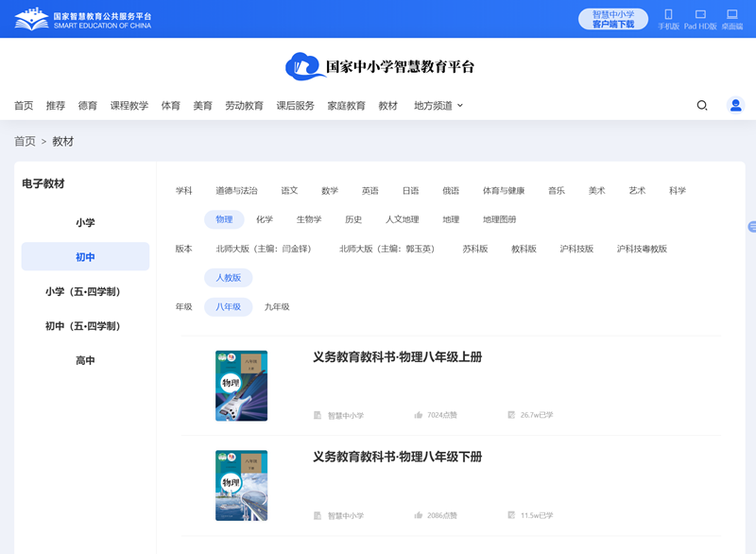Open title 义务教育教科书·物理八年级上册
756x554 pixels.
click(397, 357)
